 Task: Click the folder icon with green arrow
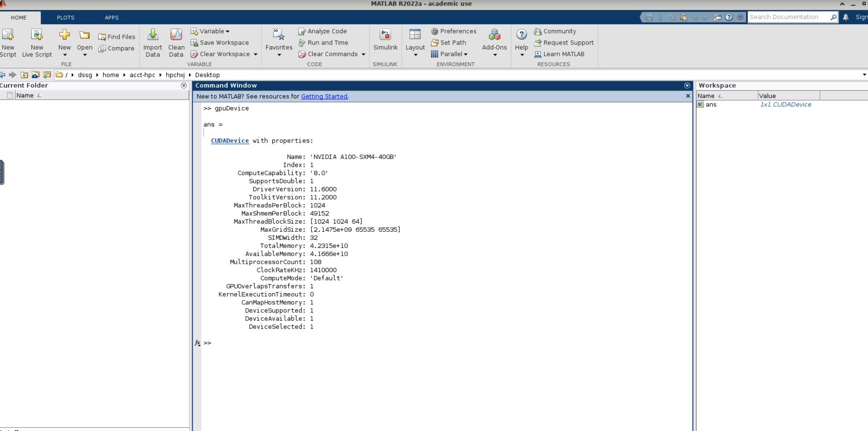[x=47, y=75]
